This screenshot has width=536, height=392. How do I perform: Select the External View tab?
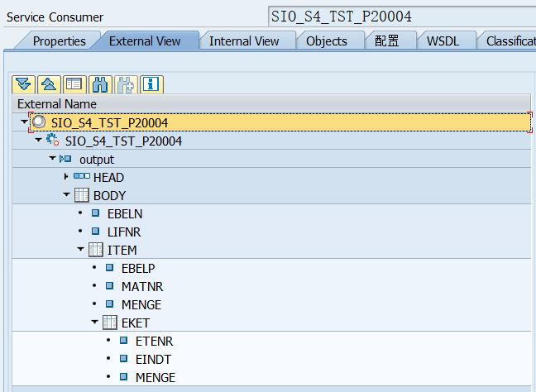click(145, 41)
